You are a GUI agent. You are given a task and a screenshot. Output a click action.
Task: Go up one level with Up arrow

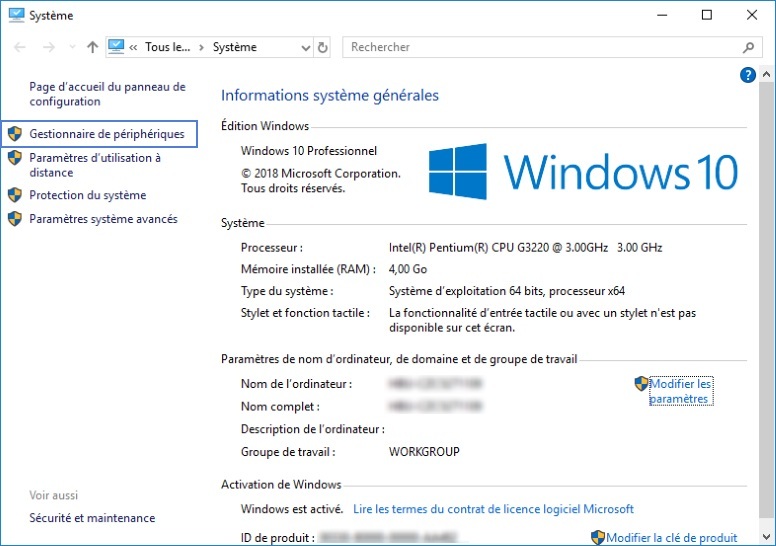(x=93, y=47)
